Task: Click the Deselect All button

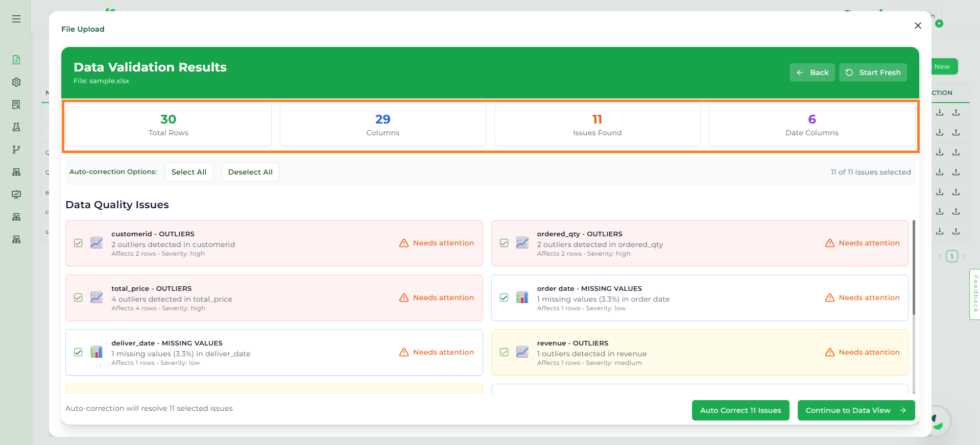Action: (x=250, y=172)
